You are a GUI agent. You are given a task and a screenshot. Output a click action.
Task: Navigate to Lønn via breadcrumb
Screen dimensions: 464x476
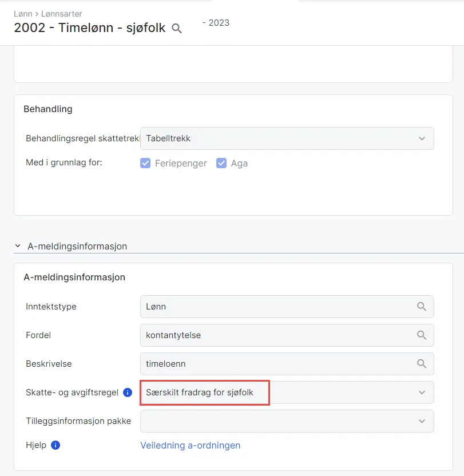[x=23, y=14]
